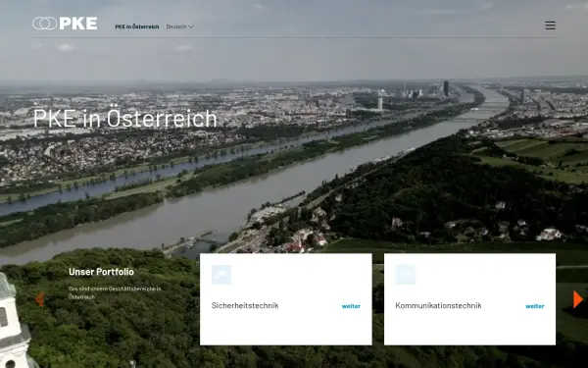Open weiter link on Kommunikationstechnik card
This screenshot has width=588, height=368.
coord(535,306)
